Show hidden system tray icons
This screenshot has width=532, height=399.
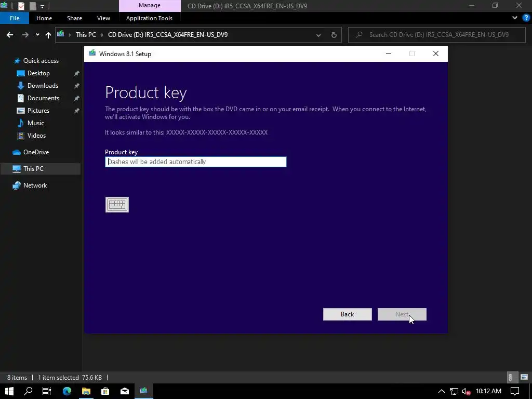click(x=442, y=391)
